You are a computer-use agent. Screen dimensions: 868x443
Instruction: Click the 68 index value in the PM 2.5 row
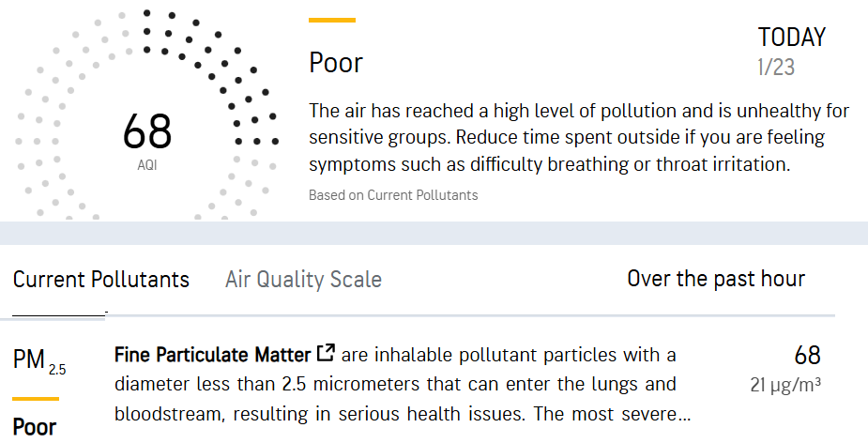pyautogui.click(x=807, y=356)
